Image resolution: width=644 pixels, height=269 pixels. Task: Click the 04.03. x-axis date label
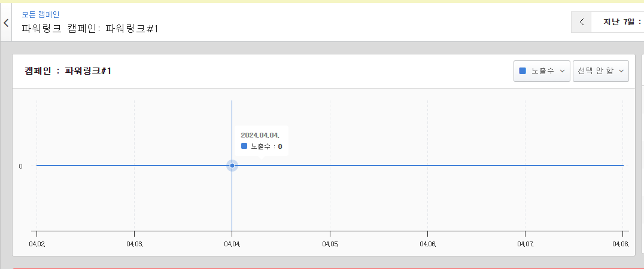135,244
